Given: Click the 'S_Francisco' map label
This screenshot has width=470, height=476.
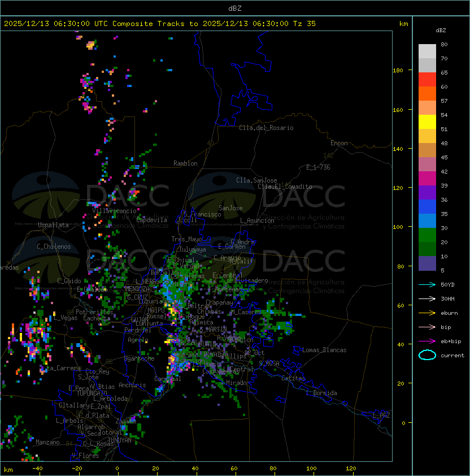Looking at the screenshot, I should [x=202, y=214].
